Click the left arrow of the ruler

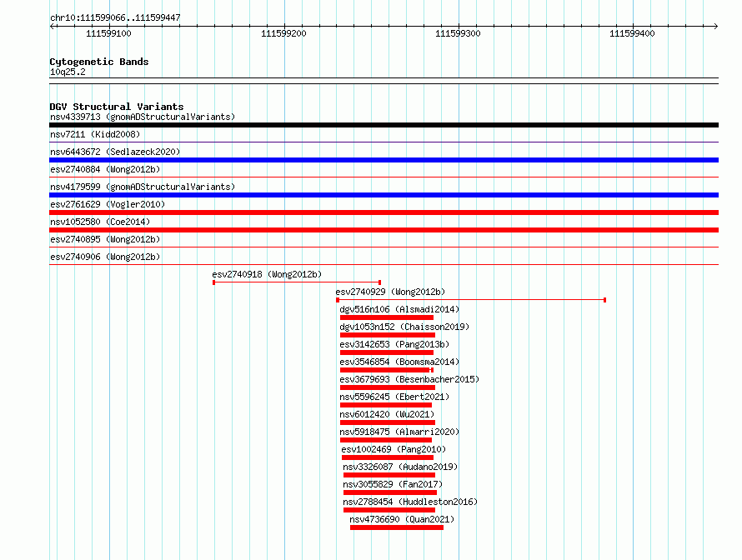(x=53, y=27)
